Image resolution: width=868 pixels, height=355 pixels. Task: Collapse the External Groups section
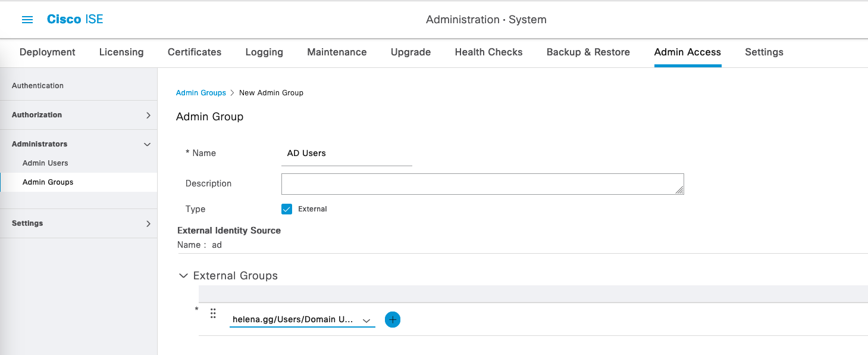[183, 276]
